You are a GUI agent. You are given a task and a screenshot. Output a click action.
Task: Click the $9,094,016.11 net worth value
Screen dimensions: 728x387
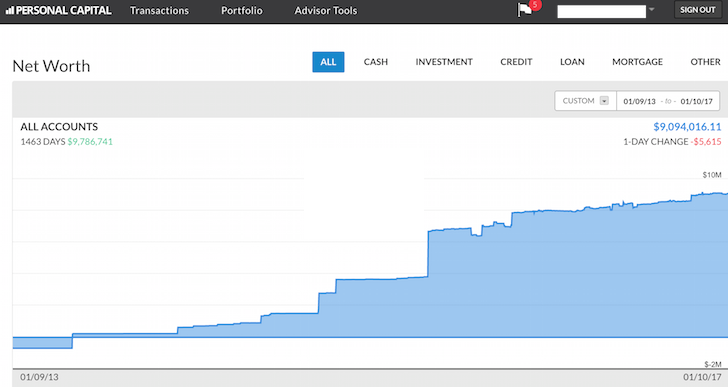pyautogui.click(x=687, y=127)
